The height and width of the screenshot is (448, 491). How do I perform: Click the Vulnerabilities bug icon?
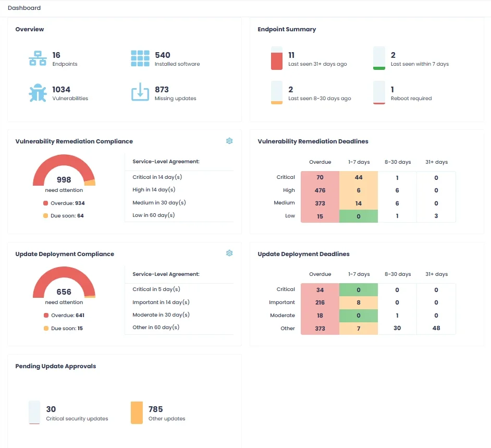click(37, 93)
